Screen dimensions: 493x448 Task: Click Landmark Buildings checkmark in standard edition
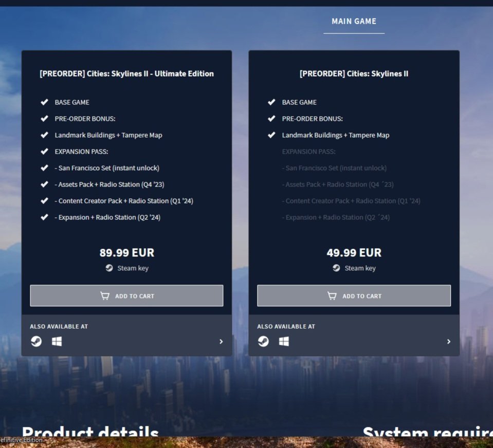(271, 135)
